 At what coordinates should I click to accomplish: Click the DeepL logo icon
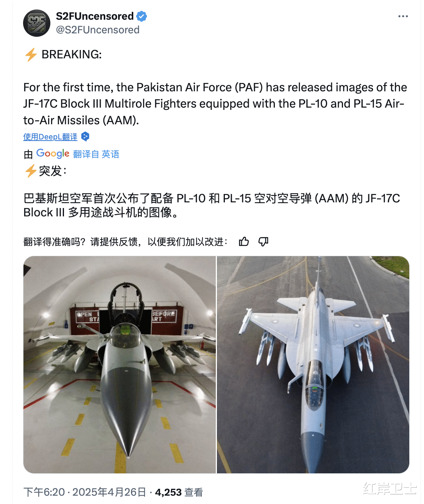click(x=85, y=136)
